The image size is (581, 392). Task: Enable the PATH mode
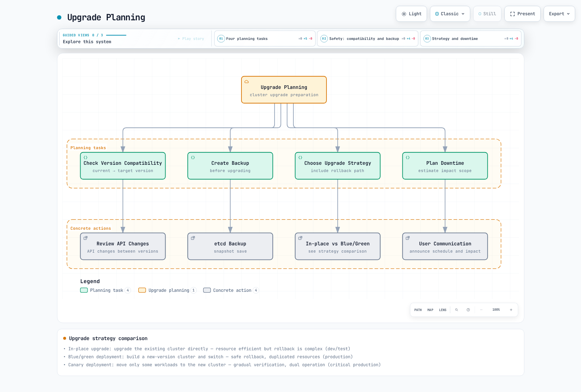pyautogui.click(x=418, y=310)
